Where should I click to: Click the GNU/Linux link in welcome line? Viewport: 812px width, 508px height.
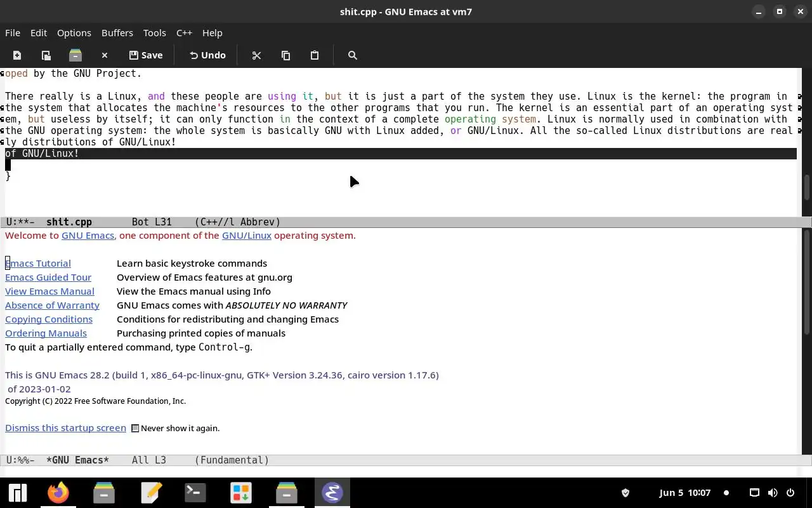pyautogui.click(x=247, y=235)
